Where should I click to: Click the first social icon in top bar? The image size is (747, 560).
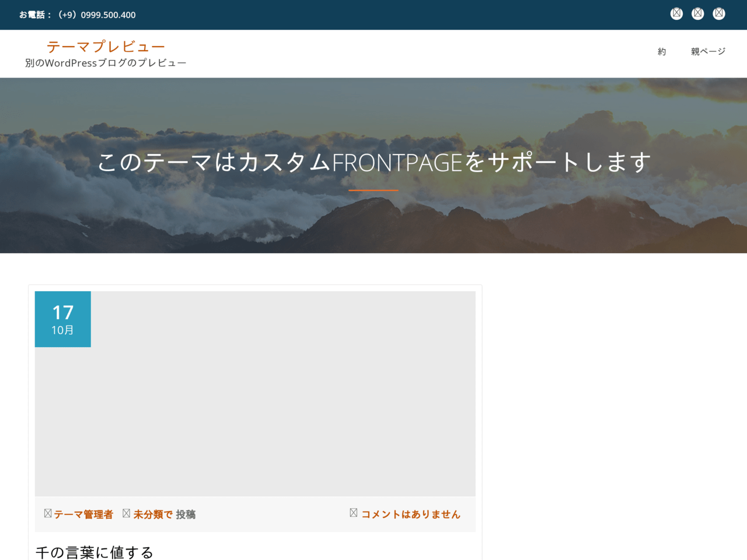tap(676, 13)
